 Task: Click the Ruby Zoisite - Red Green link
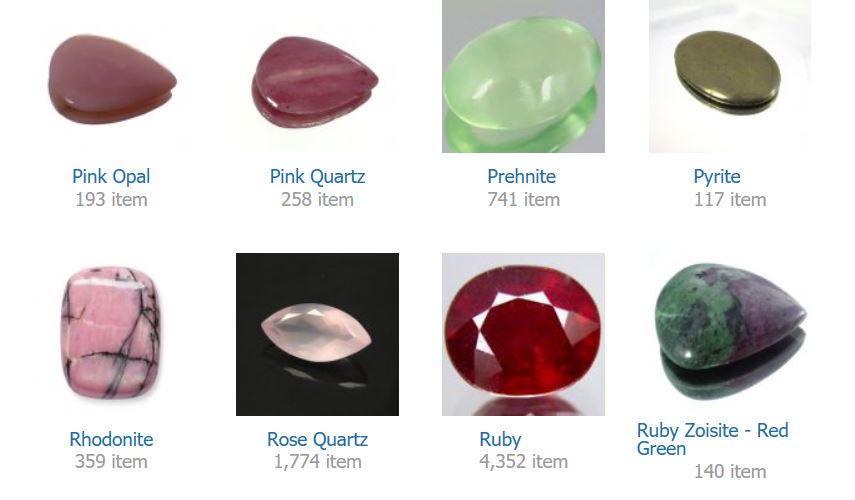712,439
